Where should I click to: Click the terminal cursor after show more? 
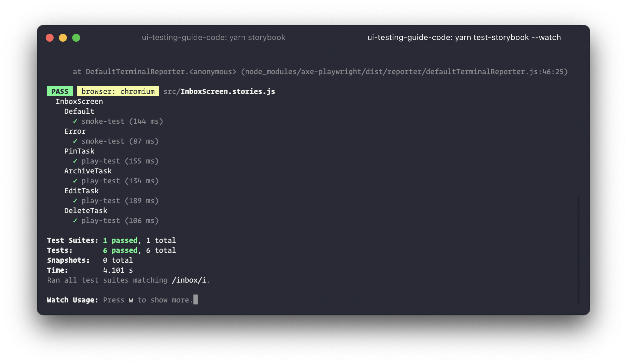click(x=196, y=300)
